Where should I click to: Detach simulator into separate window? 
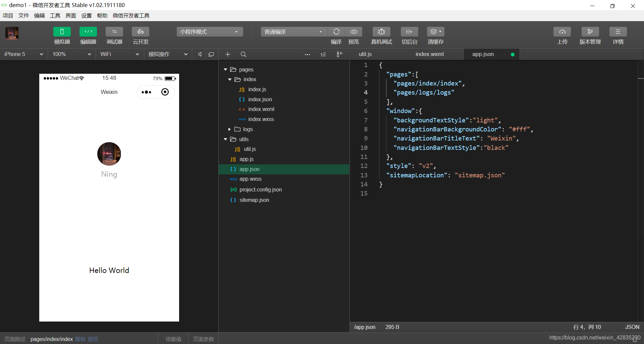211,54
